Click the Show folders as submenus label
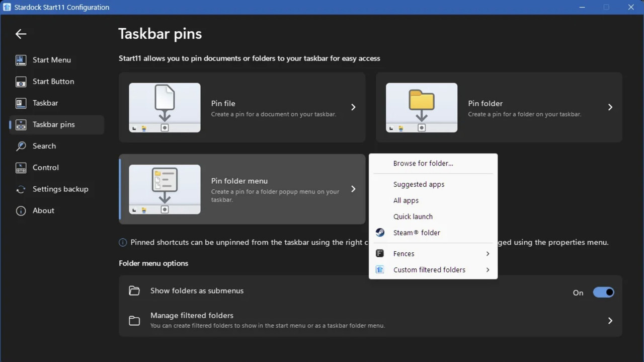Screen dimensions: 644x362 [197, 291]
